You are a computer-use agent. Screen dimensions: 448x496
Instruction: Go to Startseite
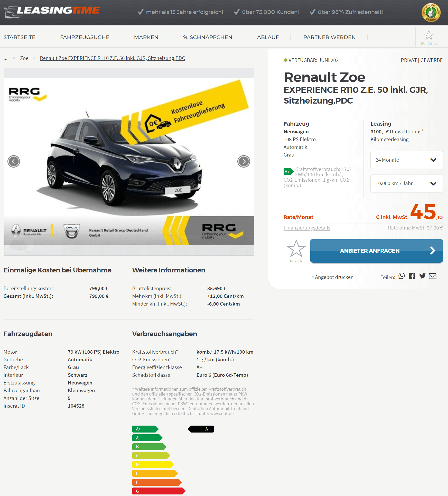20,37
